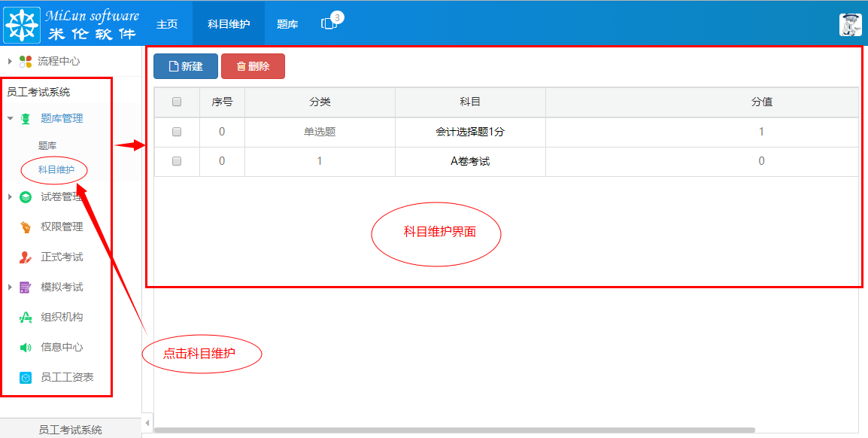The height and width of the screenshot is (438, 868).
Task: Collapse sidebar using the left-arrow handle
Action: [147, 422]
